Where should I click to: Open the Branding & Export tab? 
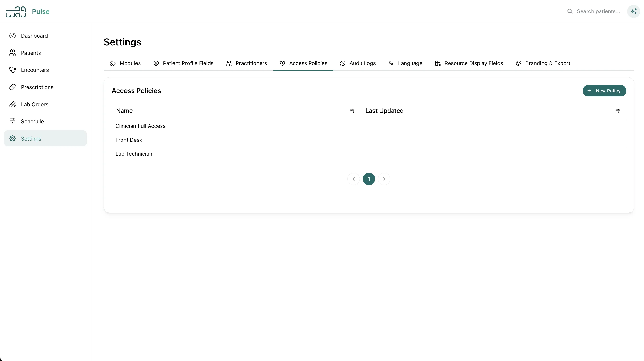point(543,63)
